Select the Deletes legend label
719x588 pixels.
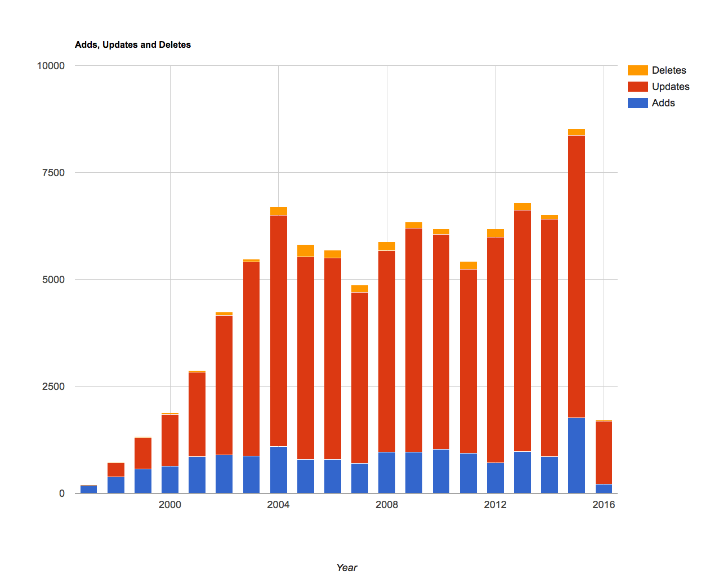669,70
